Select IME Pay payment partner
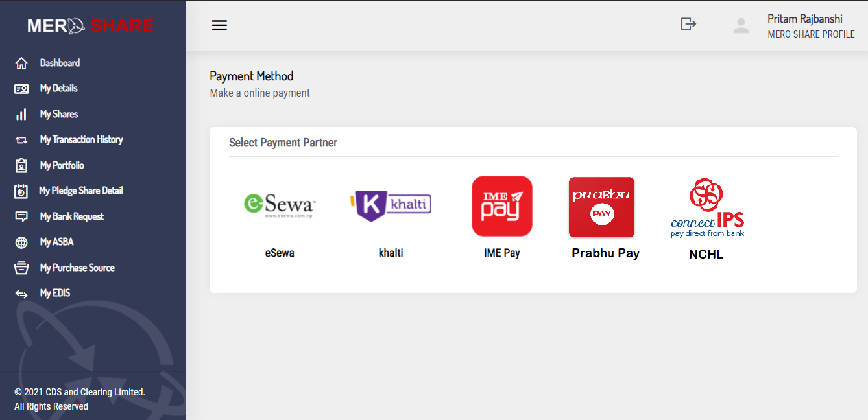The height and width of the screenshot is (420, 868). click(x=501, y=206)
